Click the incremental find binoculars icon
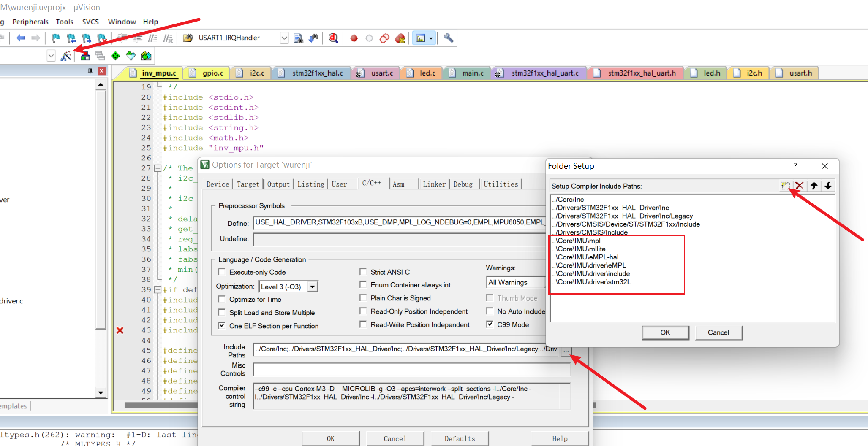 pyautogui.click(x=313, y=38)
